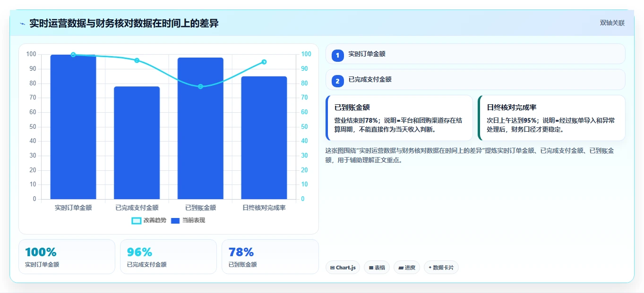644x293 pixels.
Task: Click the x-axis label 实时订单金额
Action: pos(73,208)
